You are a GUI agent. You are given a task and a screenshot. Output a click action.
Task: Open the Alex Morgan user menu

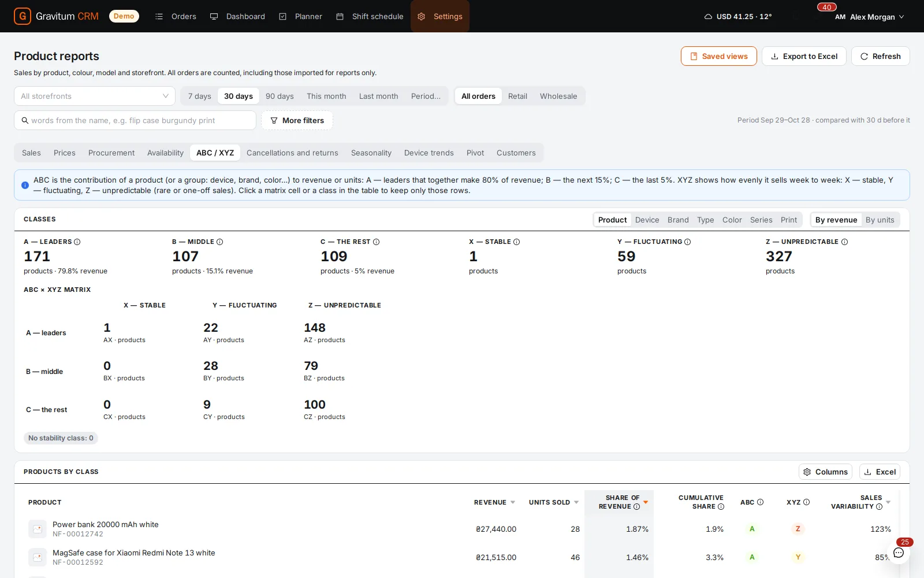(870, 17)
